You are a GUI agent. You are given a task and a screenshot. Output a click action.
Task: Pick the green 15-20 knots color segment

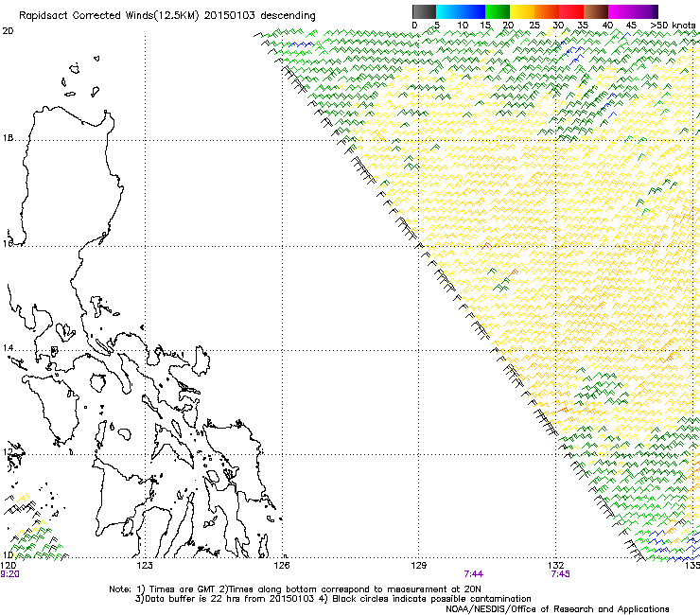point(498,11)
